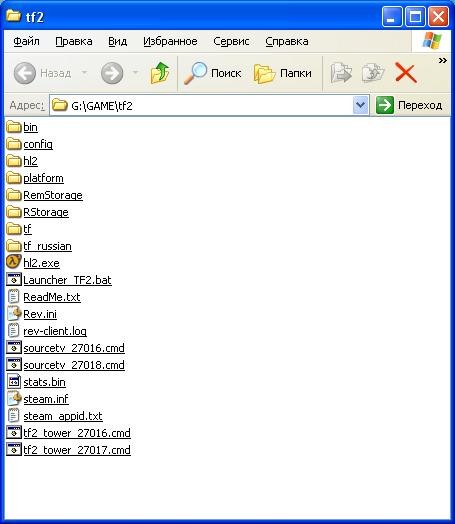Click the RemStorage folder icon
Viewport: 455px width, 524px height.
[x=14, y=195]
